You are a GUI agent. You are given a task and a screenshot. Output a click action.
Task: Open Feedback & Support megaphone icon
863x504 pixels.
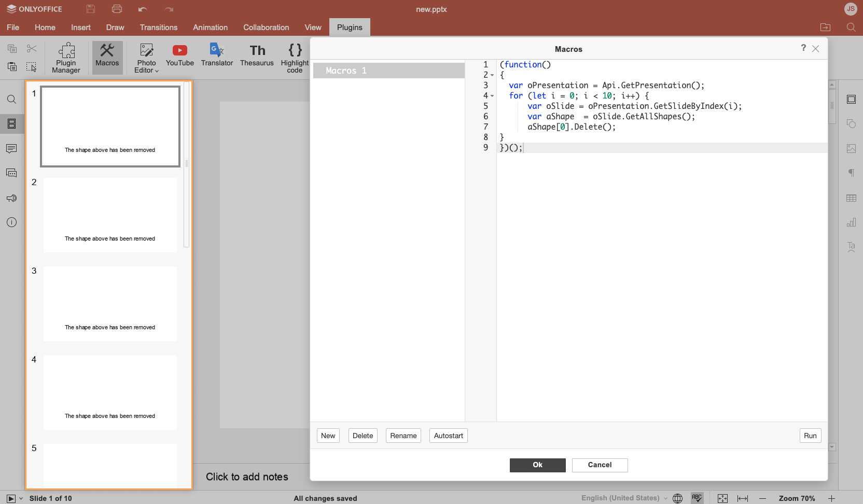click(x=12, y=198)
